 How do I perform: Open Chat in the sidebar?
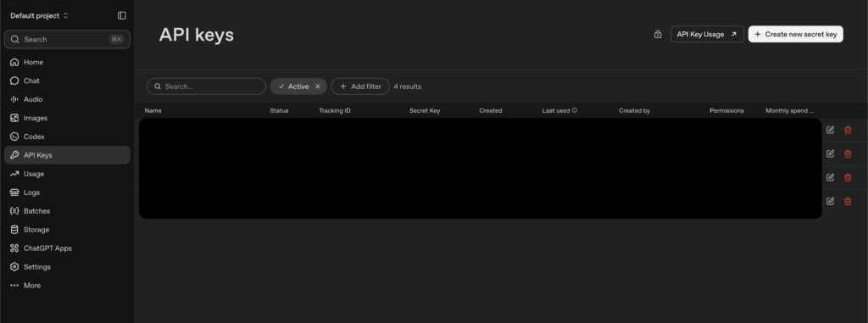click(x=67, y=81)
